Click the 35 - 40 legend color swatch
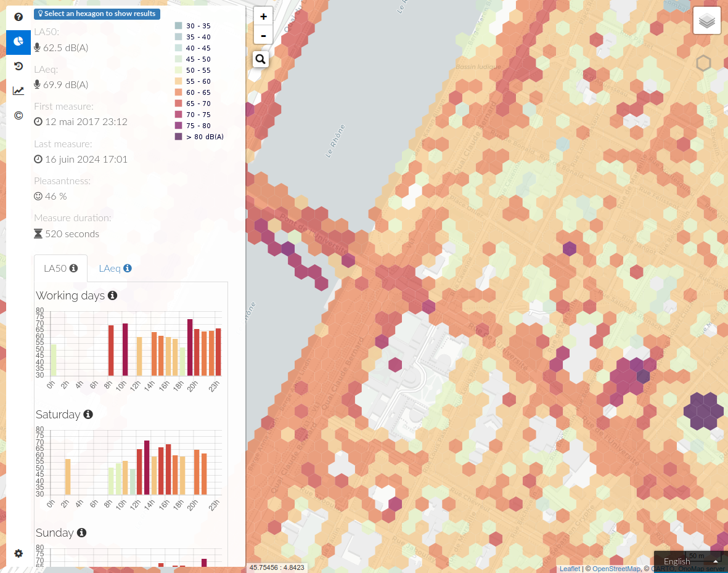The height and width of the screenshot is (573, 728). (x=178, y=36)
